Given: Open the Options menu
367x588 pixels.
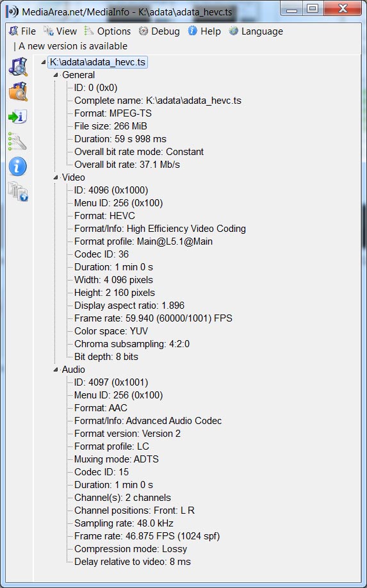Looking at the screenshot, I should [108, 31].
